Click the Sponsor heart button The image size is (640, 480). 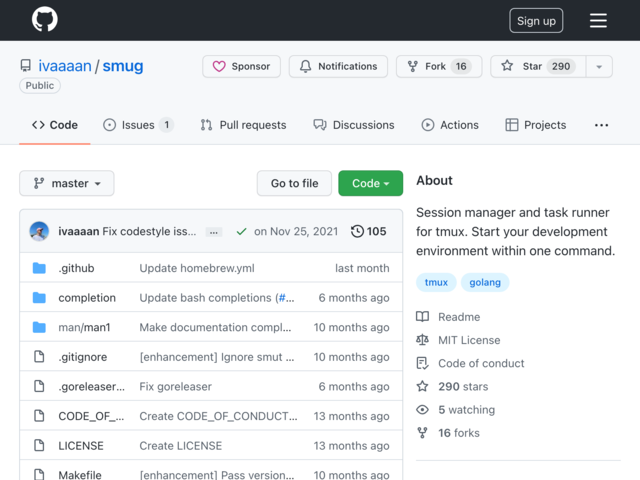click(241, 67)
